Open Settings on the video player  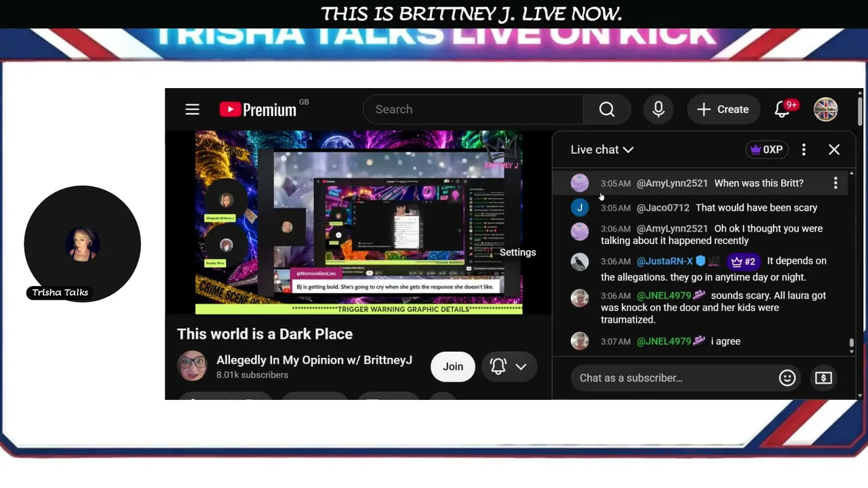[517, 252]
